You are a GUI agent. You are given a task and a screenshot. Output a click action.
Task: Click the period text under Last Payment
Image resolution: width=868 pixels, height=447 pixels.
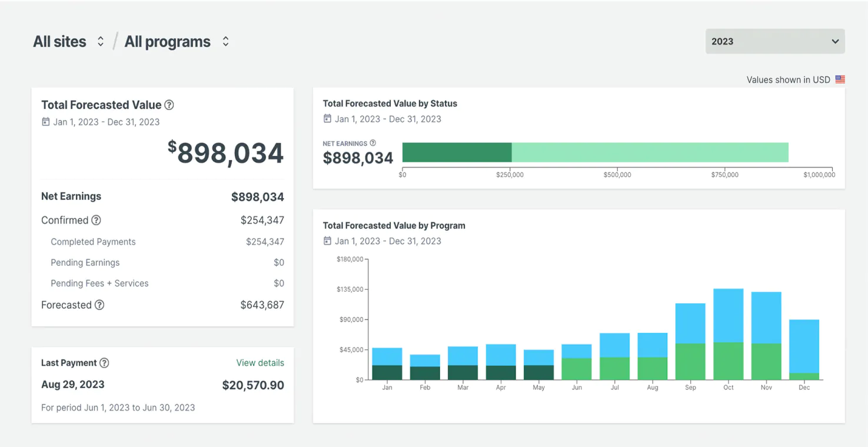118,407
